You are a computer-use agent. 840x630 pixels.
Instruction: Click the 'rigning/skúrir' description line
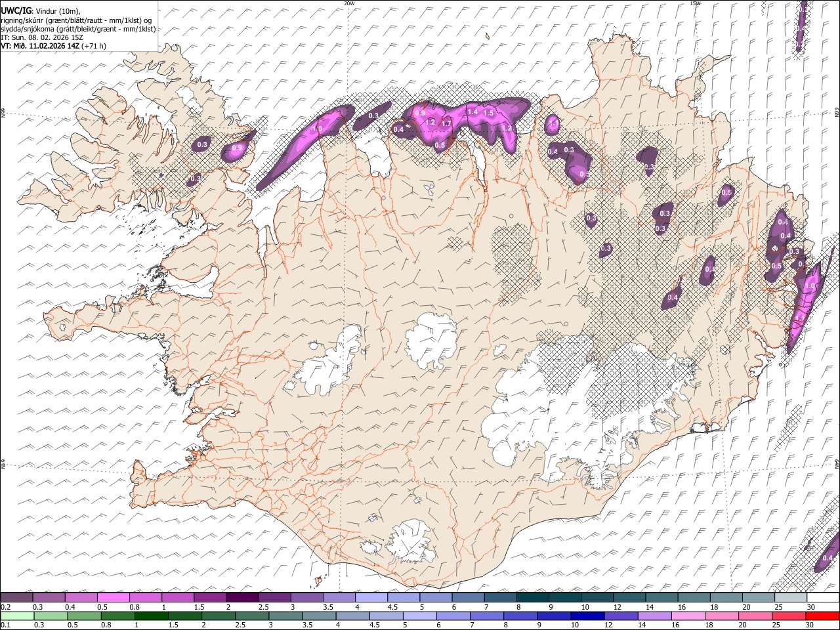click(76, 20)
